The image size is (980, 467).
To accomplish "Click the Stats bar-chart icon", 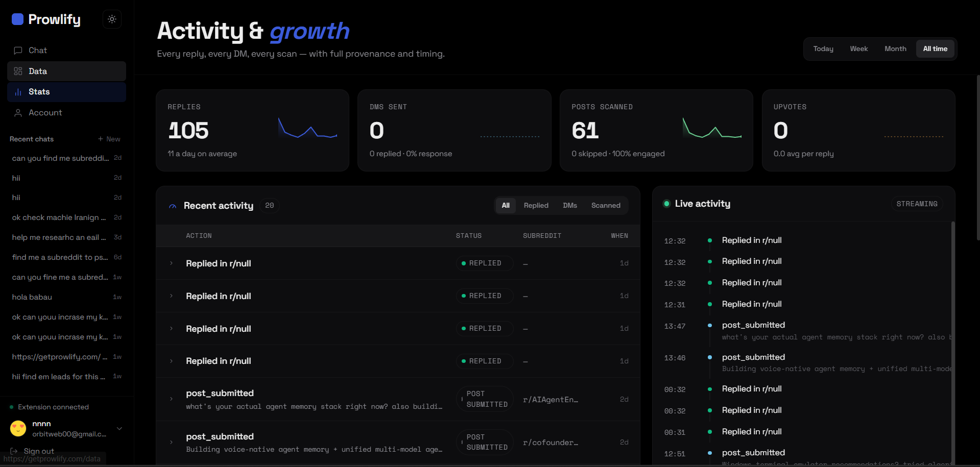I will coord(18,92).
